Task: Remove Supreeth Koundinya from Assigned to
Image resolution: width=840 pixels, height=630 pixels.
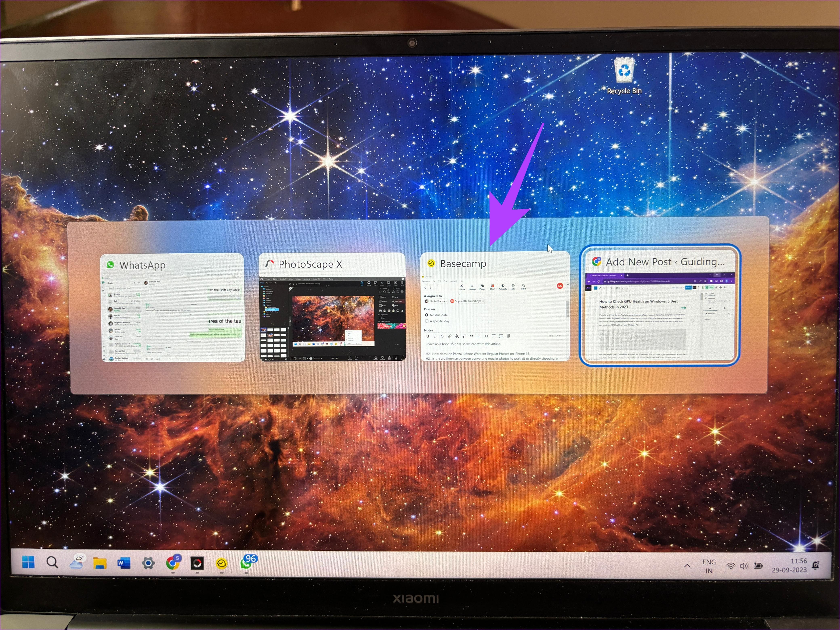Action: pos(483,301)
